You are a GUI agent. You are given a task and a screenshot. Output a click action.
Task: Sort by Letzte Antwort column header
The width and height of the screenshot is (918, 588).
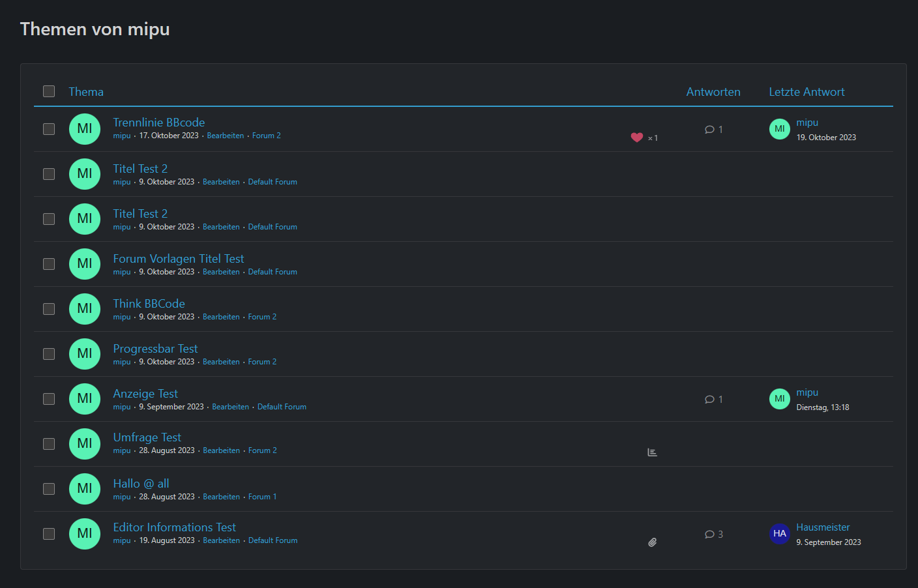[806, 92]
